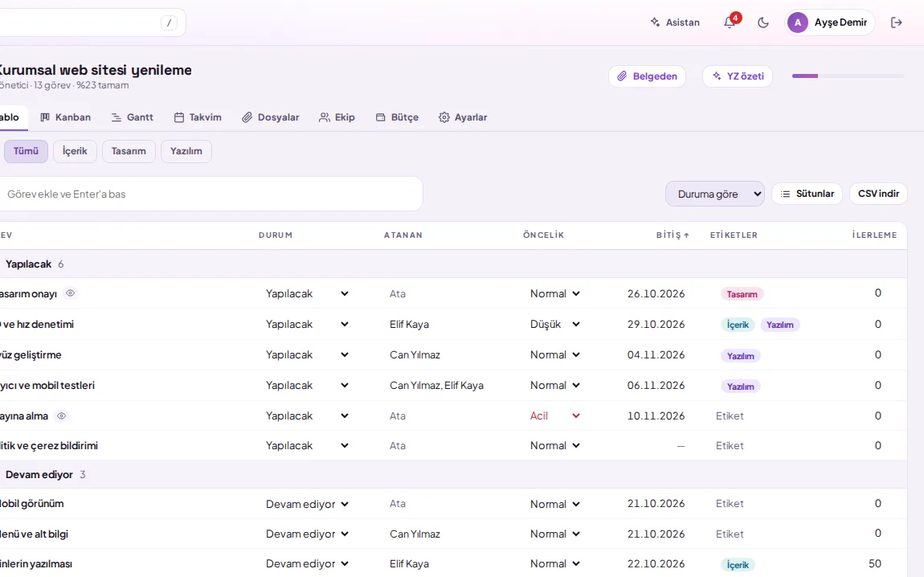Collapse the Devam ediyor group header
Image resolution: width=924 pixels, height=577 pixels.
coord(454,474)
